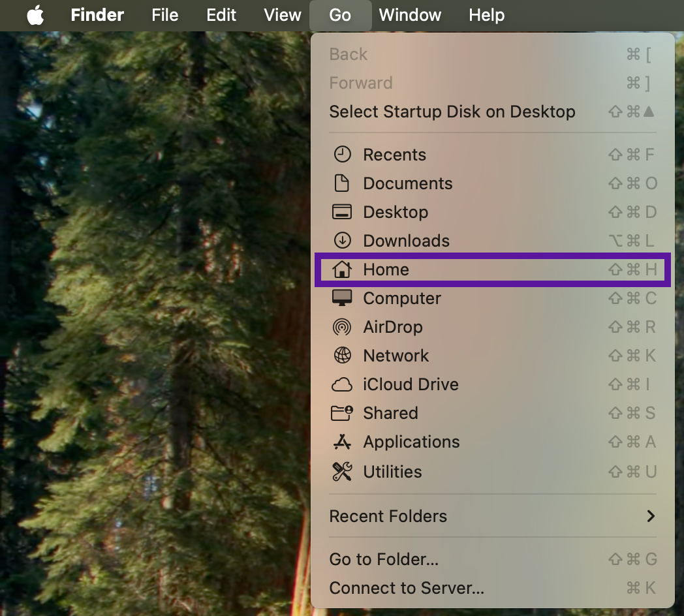The height and width of the screenshot is (616, 684).
Task: Click the Shared folder icon
Action: click(342, 413)
